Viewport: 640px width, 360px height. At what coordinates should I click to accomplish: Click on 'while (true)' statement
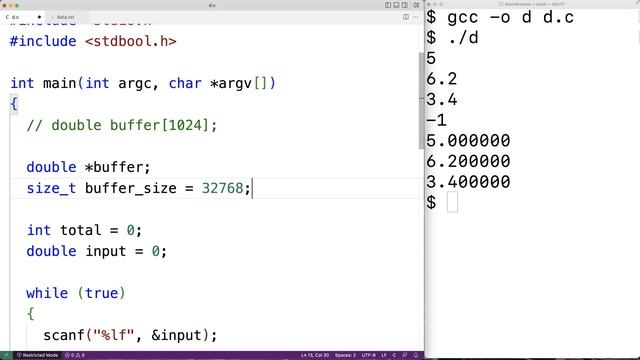(x=76, y=293)
